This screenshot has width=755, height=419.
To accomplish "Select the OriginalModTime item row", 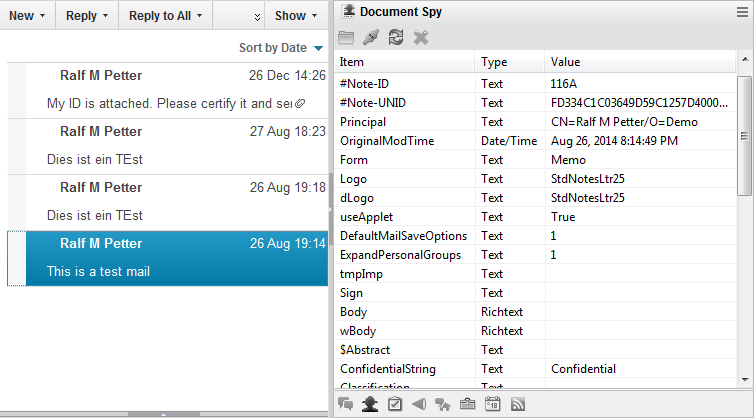I will coord(535,141).
